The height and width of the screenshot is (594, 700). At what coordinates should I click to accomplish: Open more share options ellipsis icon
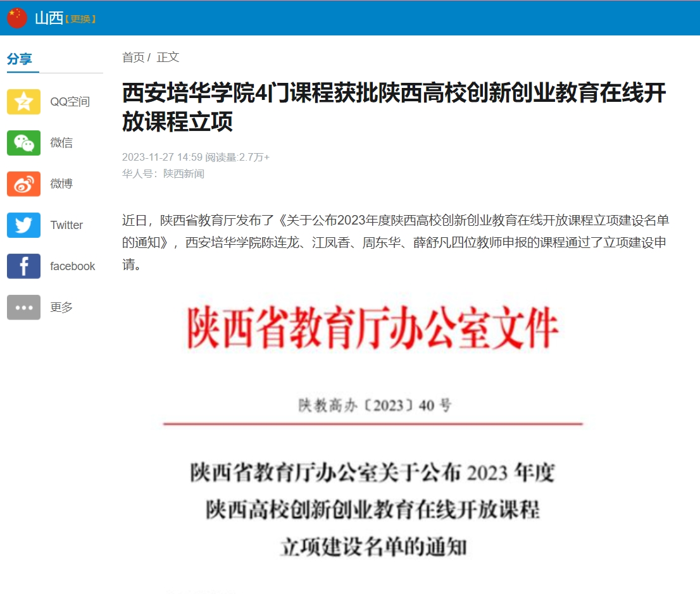point(23,307)
